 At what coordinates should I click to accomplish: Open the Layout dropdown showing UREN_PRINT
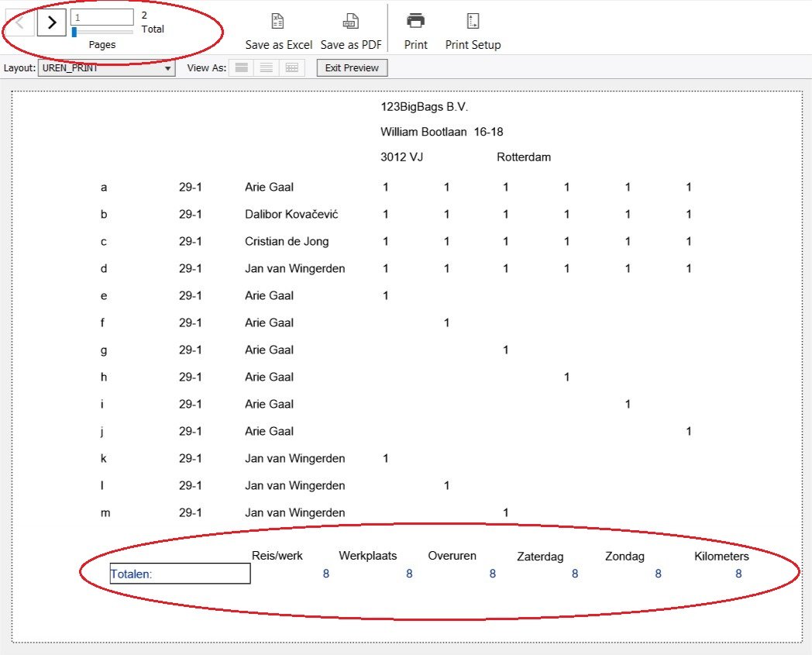(108, 68)
